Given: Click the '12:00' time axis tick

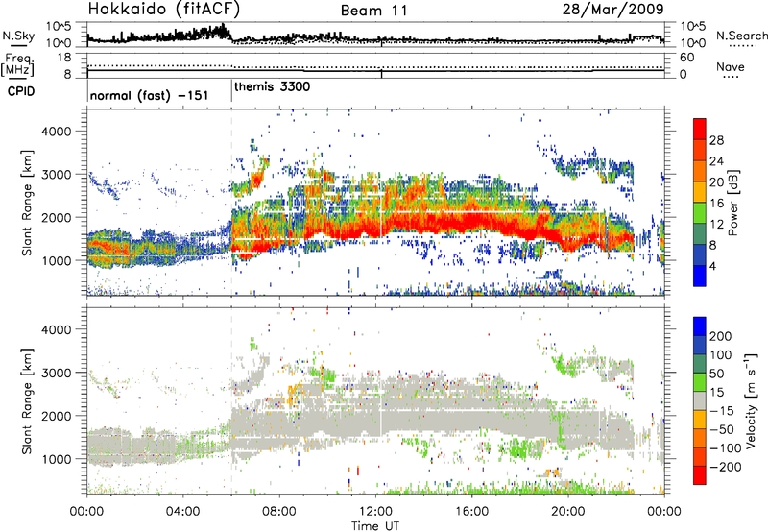Looking at the screenshot, I should click(x=375, y=511).
